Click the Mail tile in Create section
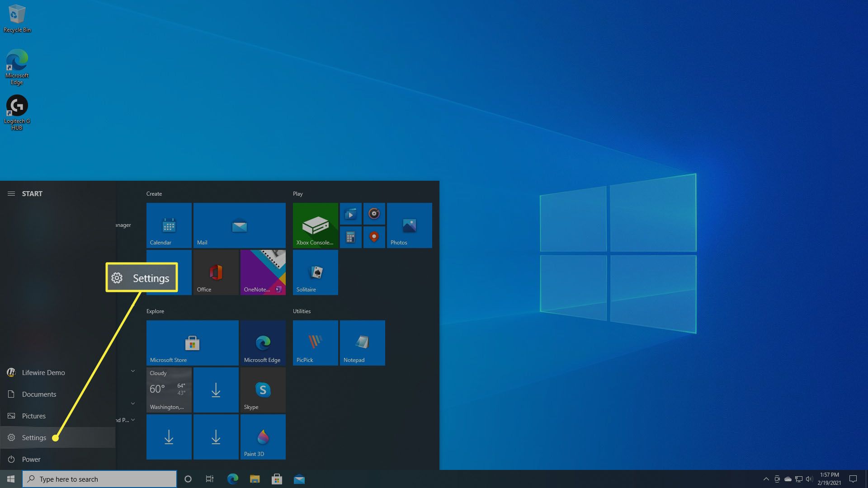Screen dimensions: 868x488 click(239, 225)
